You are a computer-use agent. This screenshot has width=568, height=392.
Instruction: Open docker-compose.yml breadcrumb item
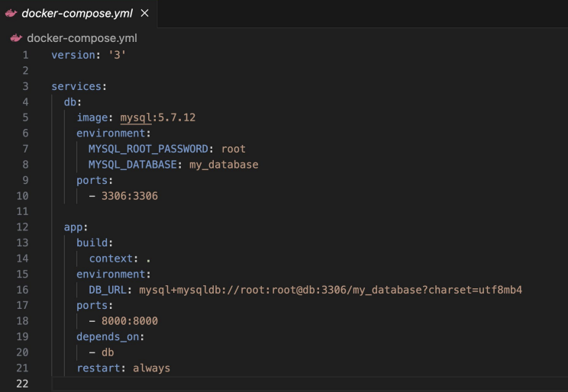pos(82,38)
